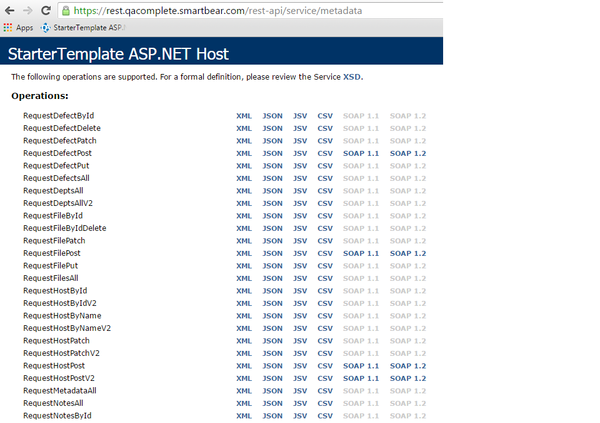Open JSV link for RequestDeptsAllV2
This screenshot has width=600, height=423.
pos(300,204)
